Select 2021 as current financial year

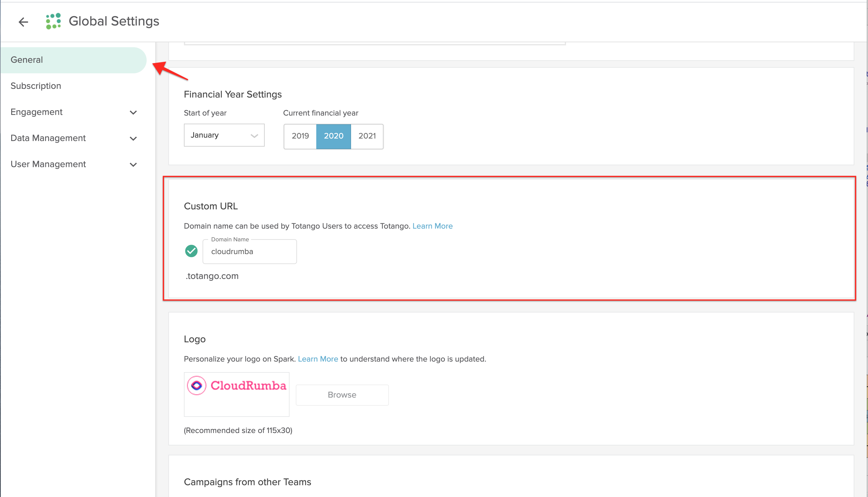(x=367, y=136)
